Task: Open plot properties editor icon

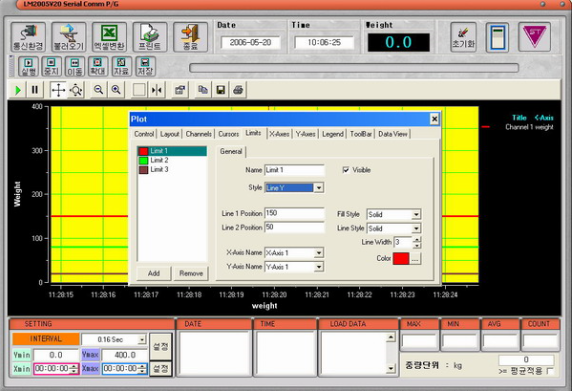Action: tap(180, 90)
